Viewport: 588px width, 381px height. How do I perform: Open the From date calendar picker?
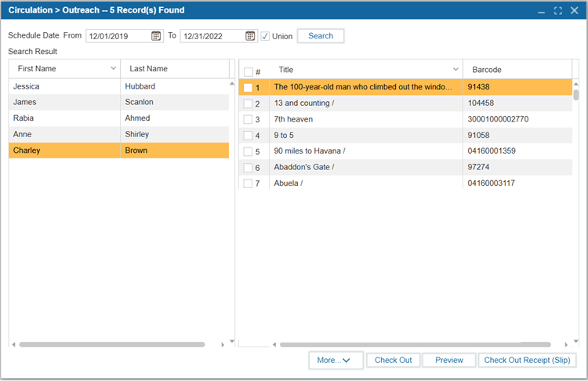[x=156, y=36]
